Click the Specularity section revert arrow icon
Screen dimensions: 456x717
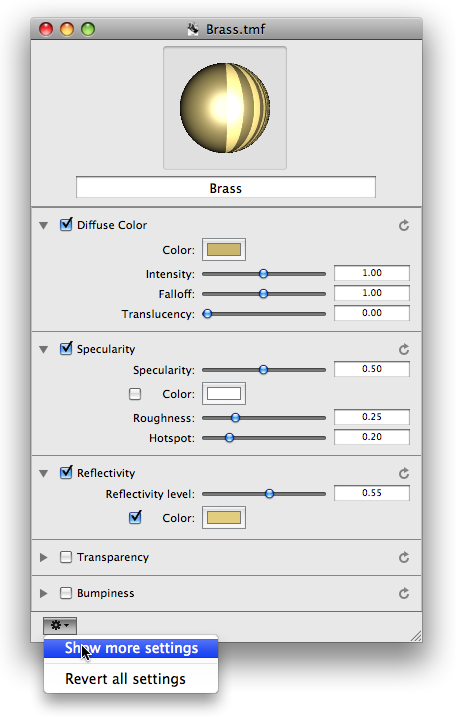tap(403, 349)
